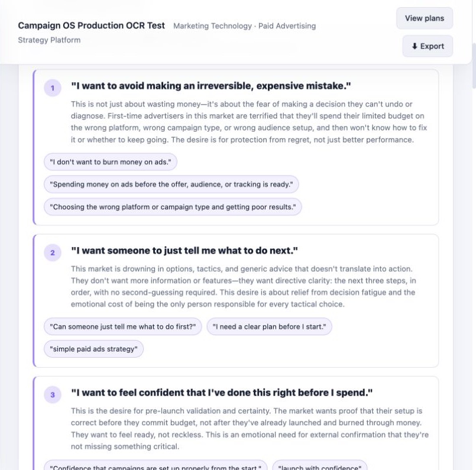Click the download arrow icon in Export
476x470 pixels.
[x=415, y=46]
